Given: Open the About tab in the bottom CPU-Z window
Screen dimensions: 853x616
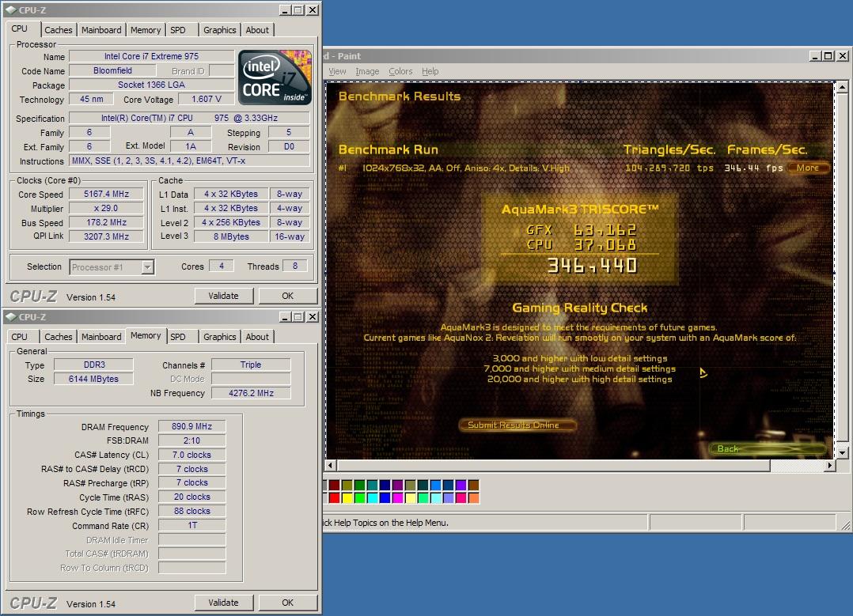Looking at the screenshot, I should click(x=256, y=337).
